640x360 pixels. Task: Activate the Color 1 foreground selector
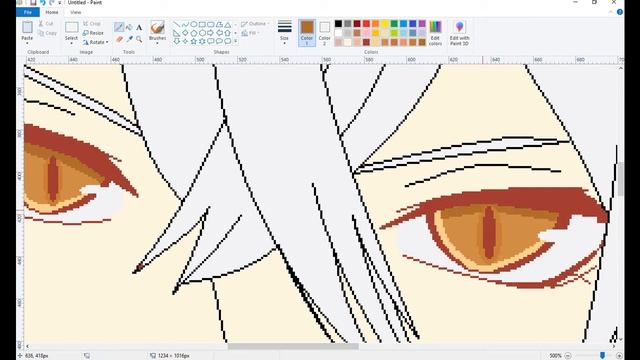click(x=307, y=33)
